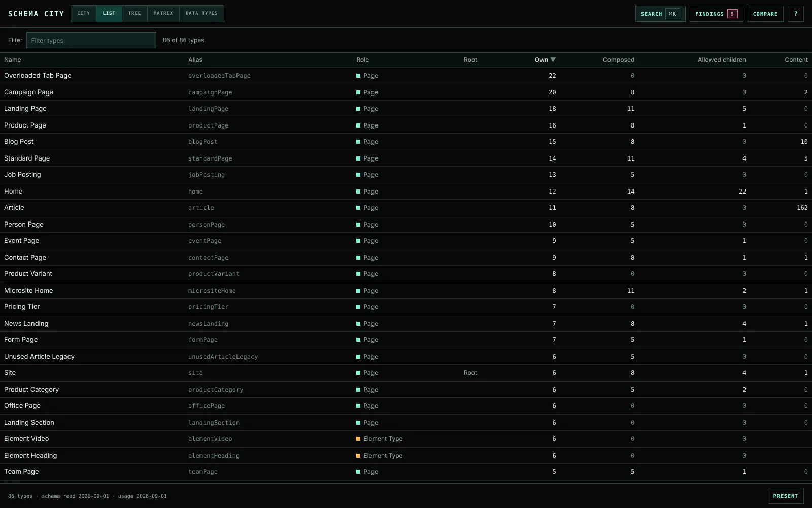The height and width of the screenshot is (508, 812).
Task: Click the Home allowed children value 22
Action: [742, 192]
